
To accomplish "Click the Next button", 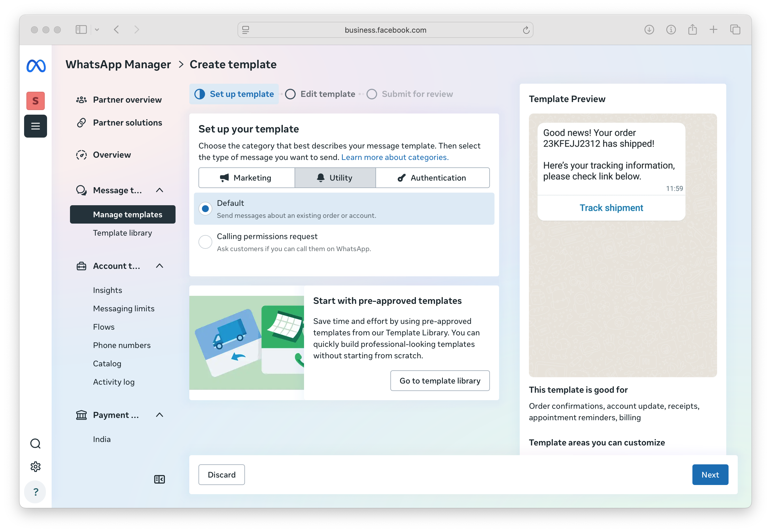I will [x=710, y=475].
